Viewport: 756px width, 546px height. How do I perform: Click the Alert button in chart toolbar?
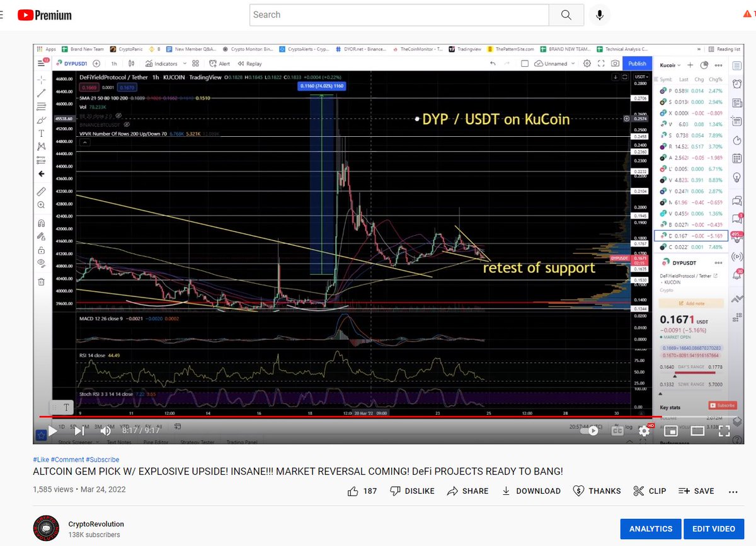click(219, 64)
